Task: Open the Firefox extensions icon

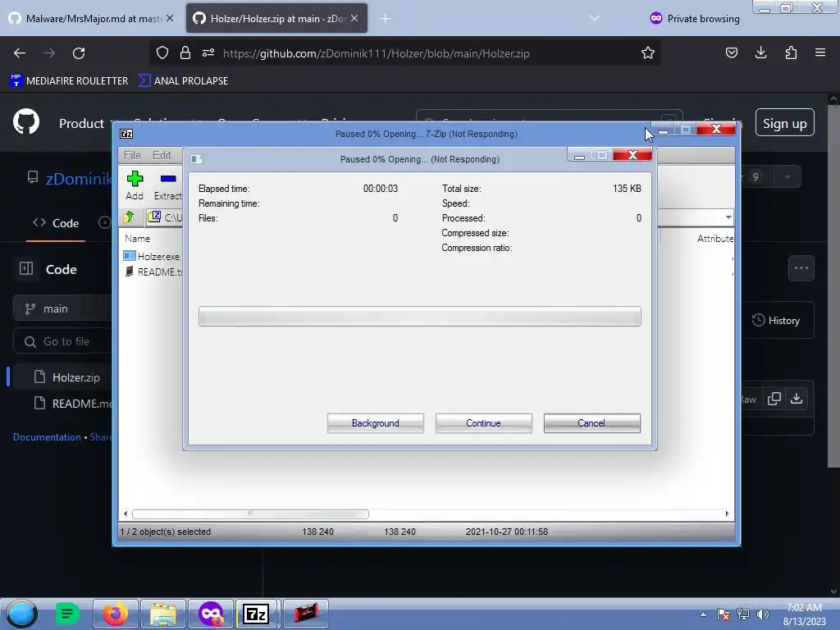Action: coord(791,52)
